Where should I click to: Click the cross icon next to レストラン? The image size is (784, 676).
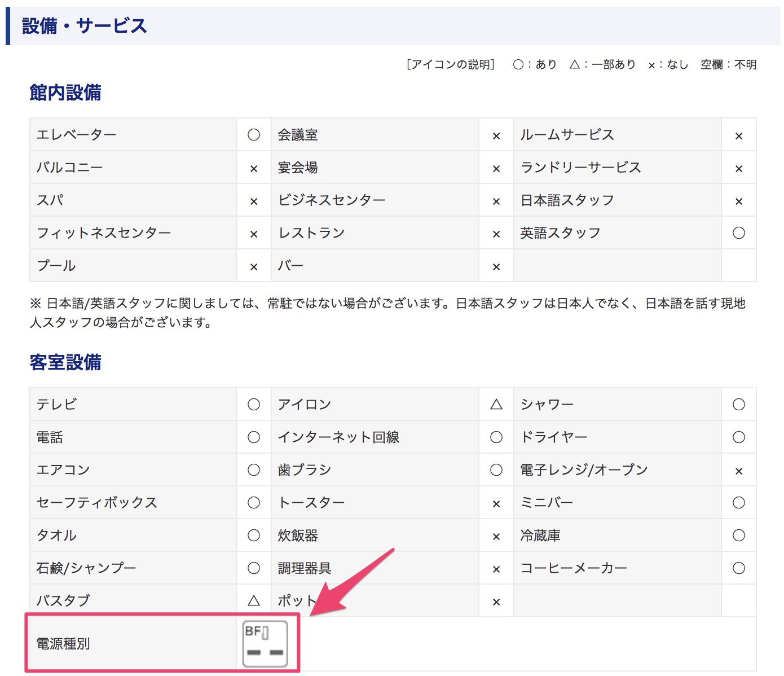[496, 234]
